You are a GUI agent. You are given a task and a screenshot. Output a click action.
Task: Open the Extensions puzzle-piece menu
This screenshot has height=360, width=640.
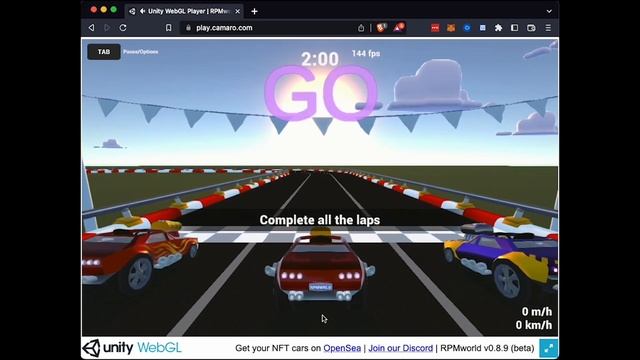498,28
